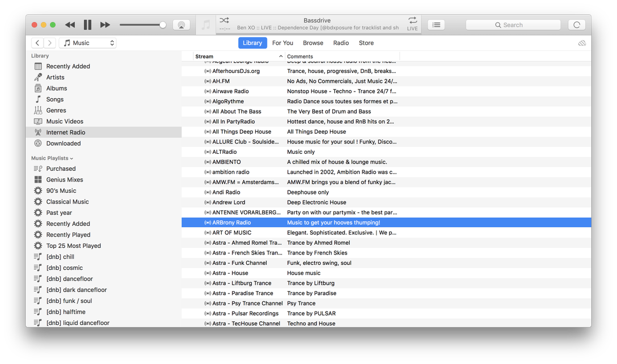Select the AfterhoursDJs.org stream
Screen dimensions: 617x364
[x=386, y=71]
